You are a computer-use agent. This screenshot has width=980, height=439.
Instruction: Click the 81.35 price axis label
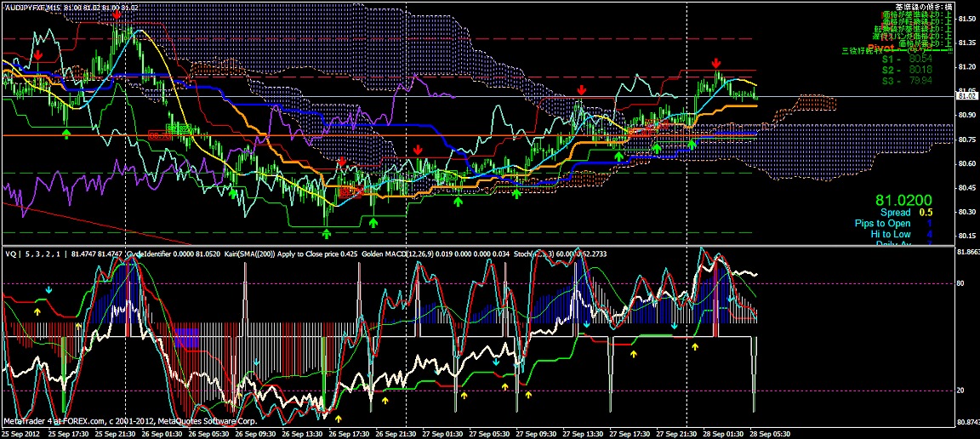[x=967, y=43]
